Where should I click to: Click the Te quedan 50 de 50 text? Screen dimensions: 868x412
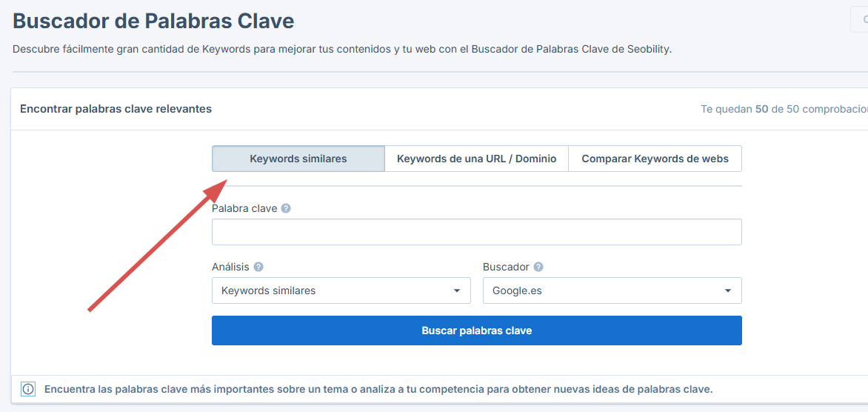784,109
